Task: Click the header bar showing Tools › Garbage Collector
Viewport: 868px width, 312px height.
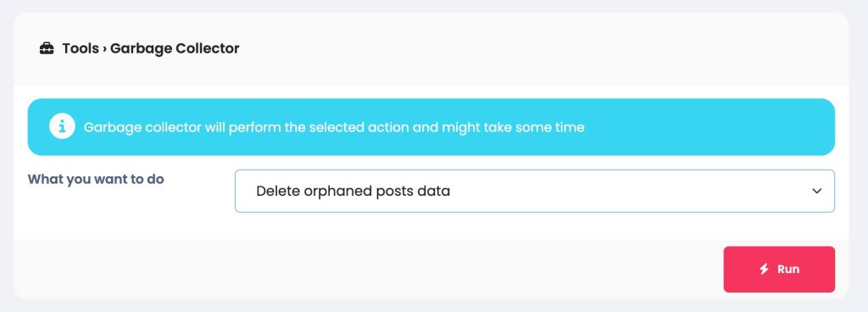Action: (431, 48)
